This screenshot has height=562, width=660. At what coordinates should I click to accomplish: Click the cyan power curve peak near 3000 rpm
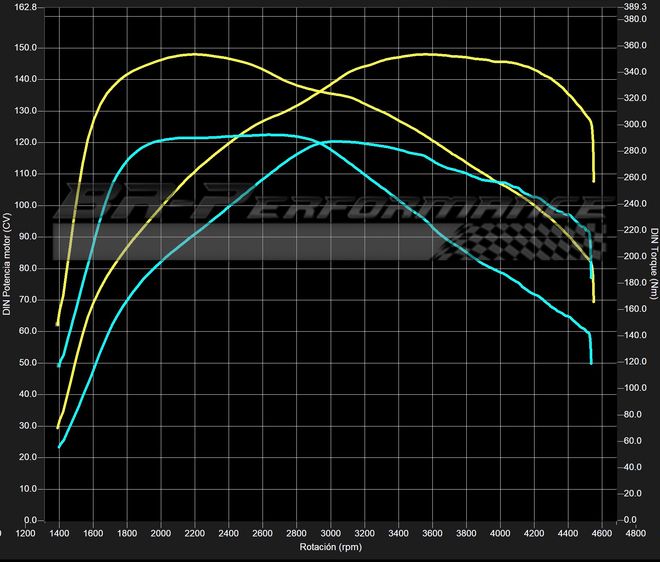coord(328,141)
